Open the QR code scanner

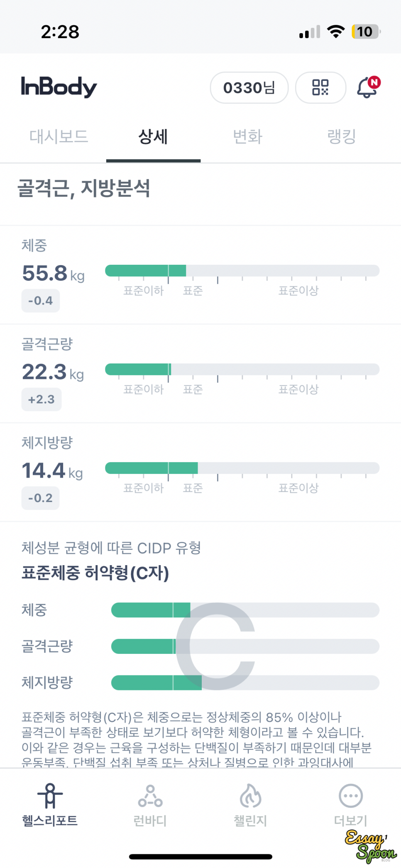click(x=320, y=88)
